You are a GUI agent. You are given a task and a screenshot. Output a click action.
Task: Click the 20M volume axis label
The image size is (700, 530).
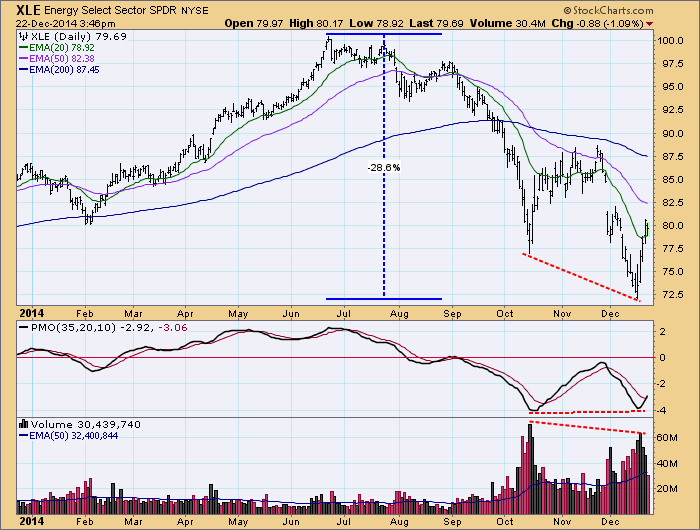click(x=667, y=488)
